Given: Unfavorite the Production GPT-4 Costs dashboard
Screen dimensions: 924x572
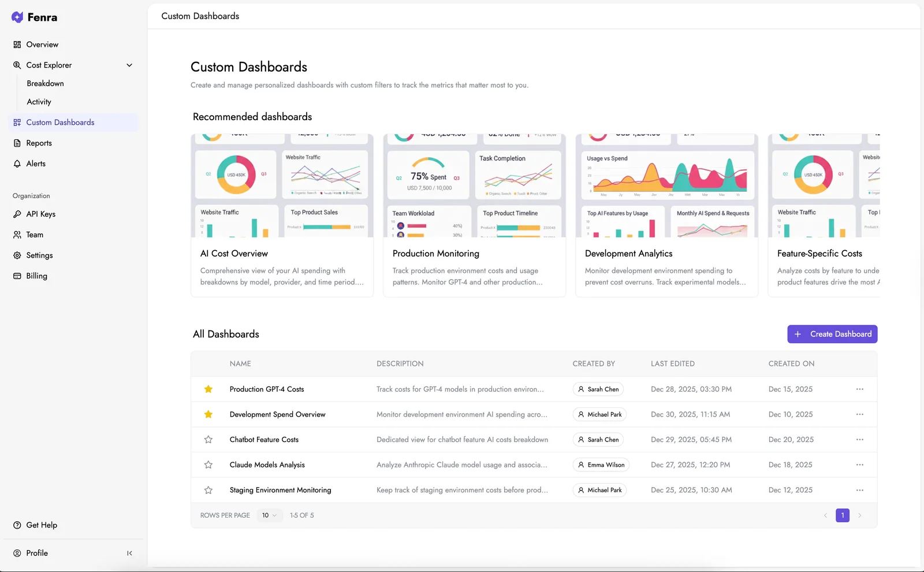Looking at the screenshot, I should 208,389.
